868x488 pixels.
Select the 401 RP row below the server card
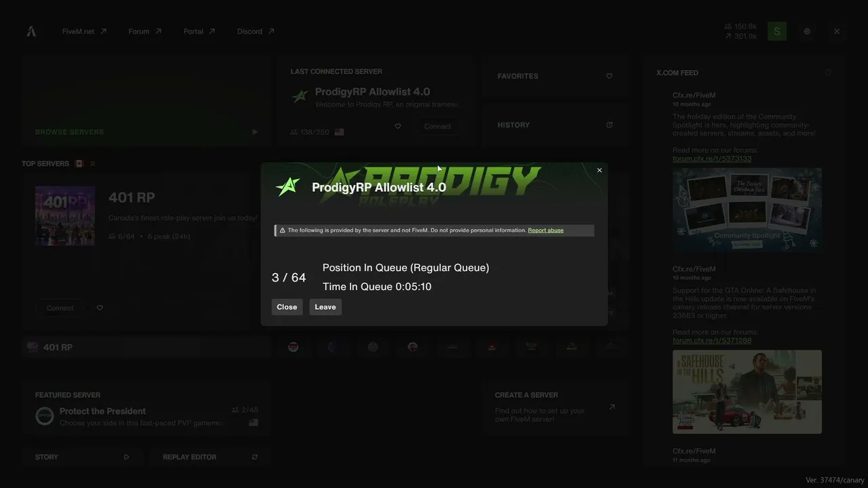click(146, 347)
